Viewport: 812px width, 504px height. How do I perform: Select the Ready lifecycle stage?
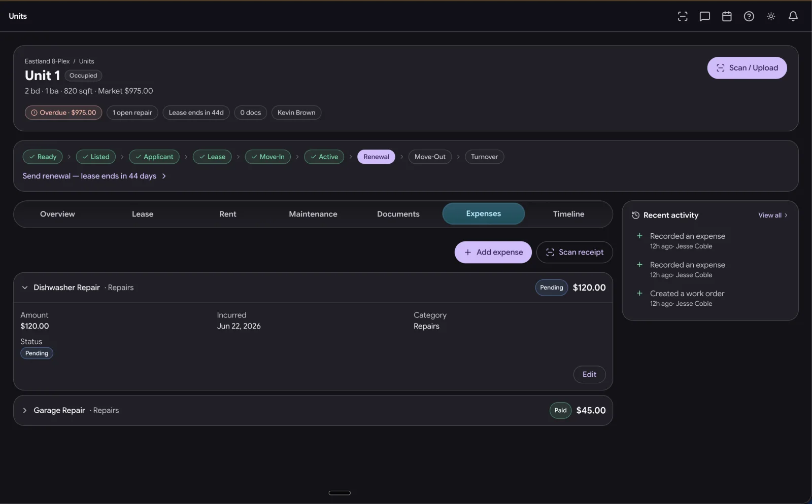[x=43, y=157]
